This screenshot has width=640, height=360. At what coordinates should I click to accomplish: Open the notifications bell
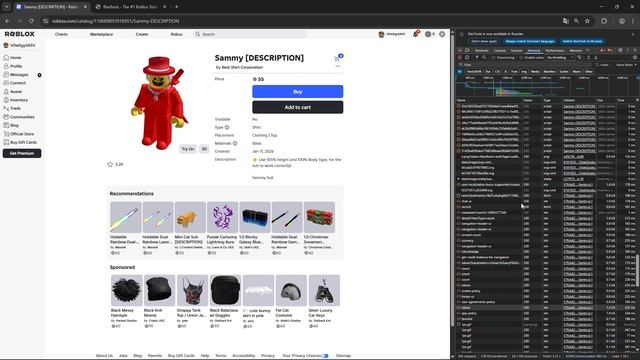point(416,34)
